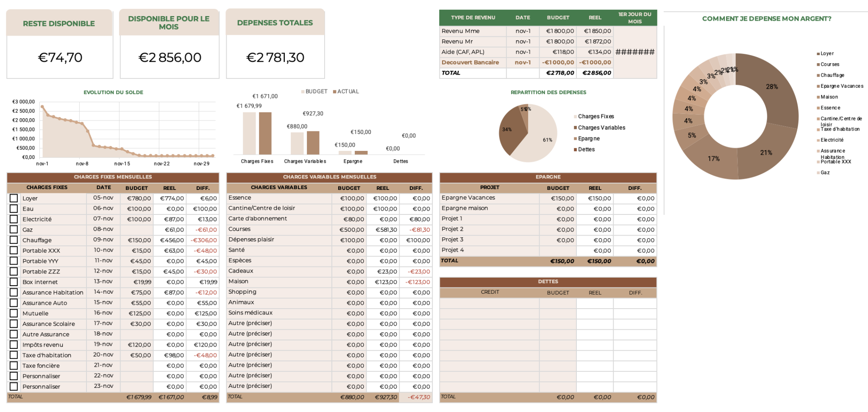Toggle the Taxe foncière checkbox
The height and width of the screenshot is (412, 868).
[x=14, y=365]
